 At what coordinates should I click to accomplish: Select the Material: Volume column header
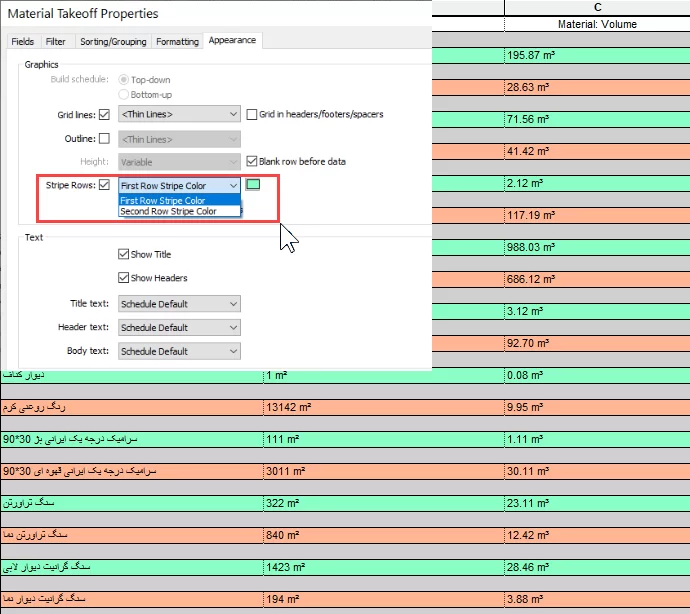pyautogui.click(x=597, y=24)
